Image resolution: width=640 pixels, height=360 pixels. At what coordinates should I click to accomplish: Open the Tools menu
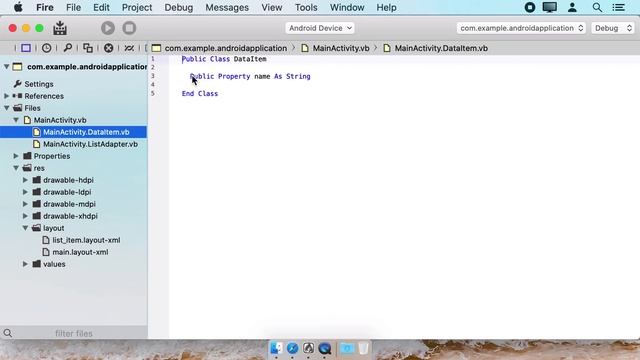(306, 7)
